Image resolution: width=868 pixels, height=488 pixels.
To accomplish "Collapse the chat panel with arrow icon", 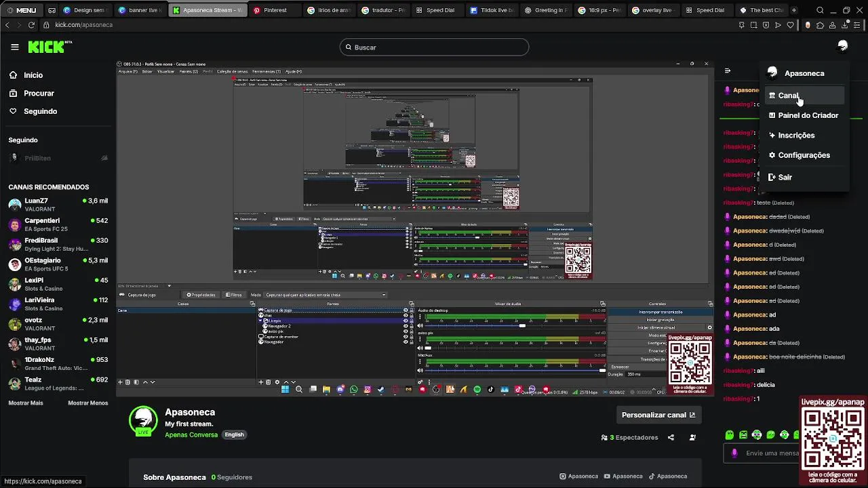I will 728,70.
